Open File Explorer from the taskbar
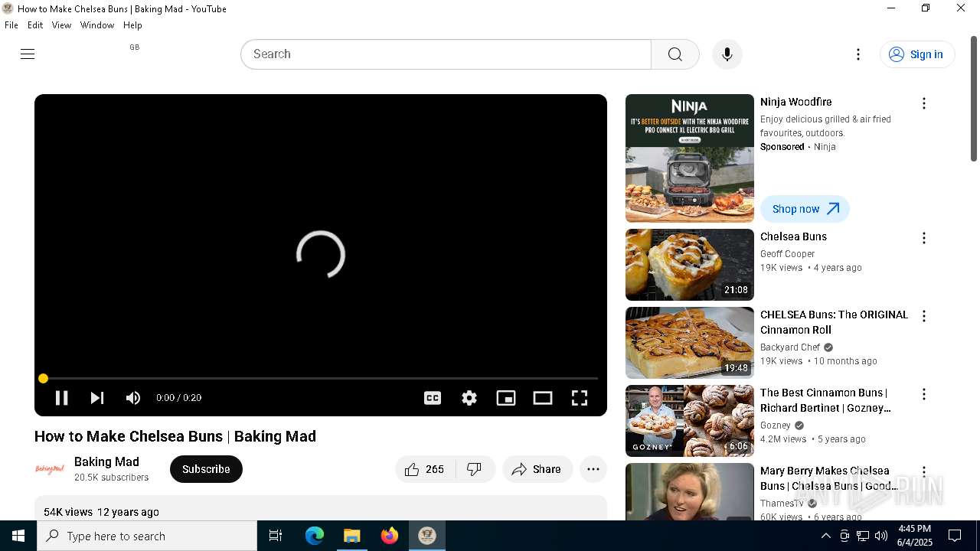The image size is (980, 551). point(352,536)
